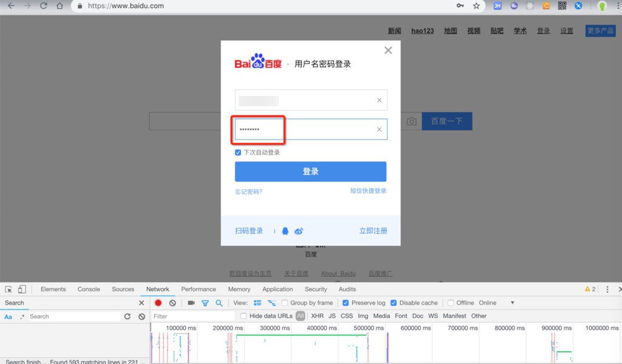The image size is (622, 364).
Task: Toggle match case Aa in search
Action: (8, 317)
